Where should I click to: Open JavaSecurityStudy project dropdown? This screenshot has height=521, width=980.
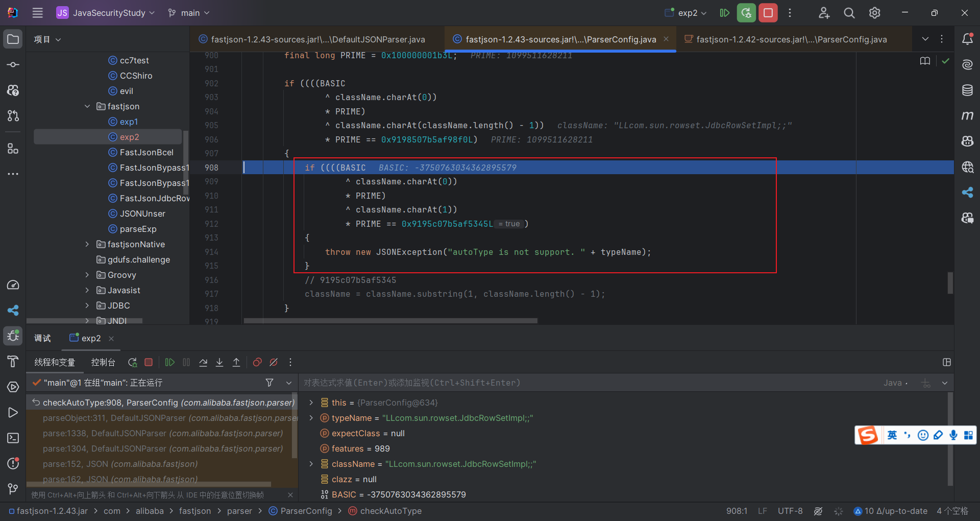coord(106,13)
